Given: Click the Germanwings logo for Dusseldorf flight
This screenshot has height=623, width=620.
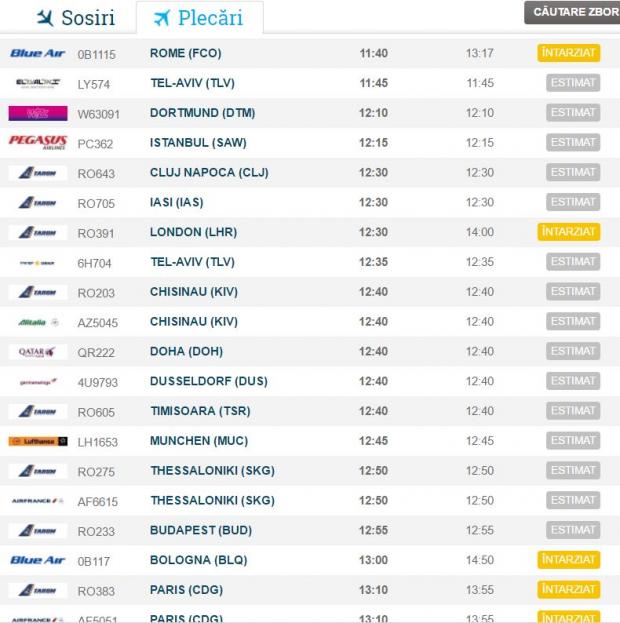Looking at the screenshot, I should 38,381.
